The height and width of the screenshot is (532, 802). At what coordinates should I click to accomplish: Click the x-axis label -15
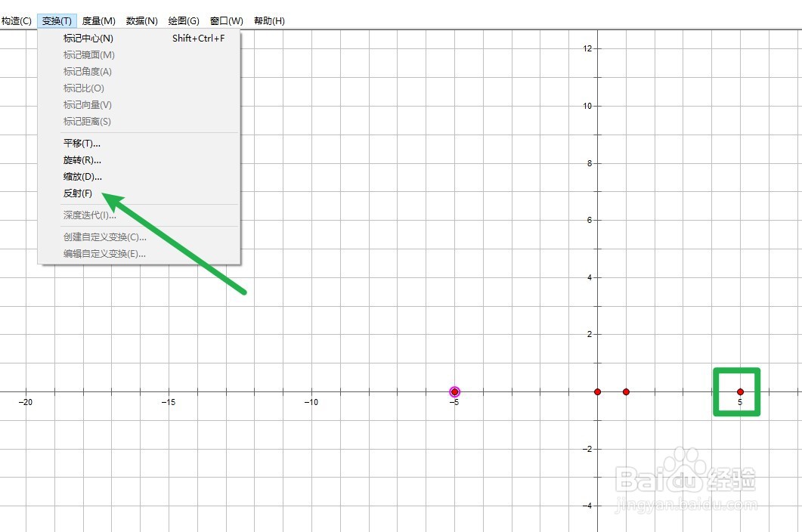169,402
